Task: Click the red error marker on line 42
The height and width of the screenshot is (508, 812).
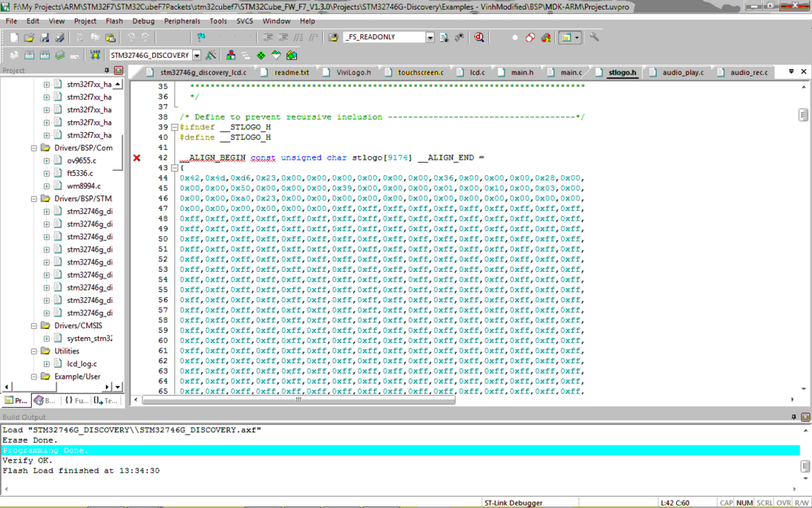Action: pos(137,158)
